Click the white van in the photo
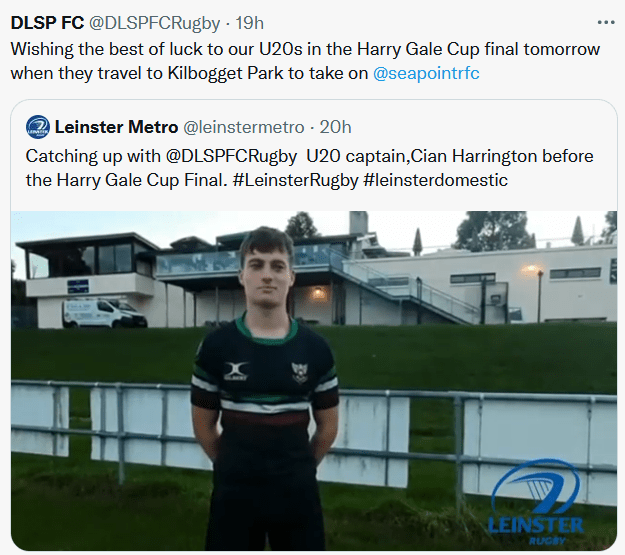 (103, 314)
